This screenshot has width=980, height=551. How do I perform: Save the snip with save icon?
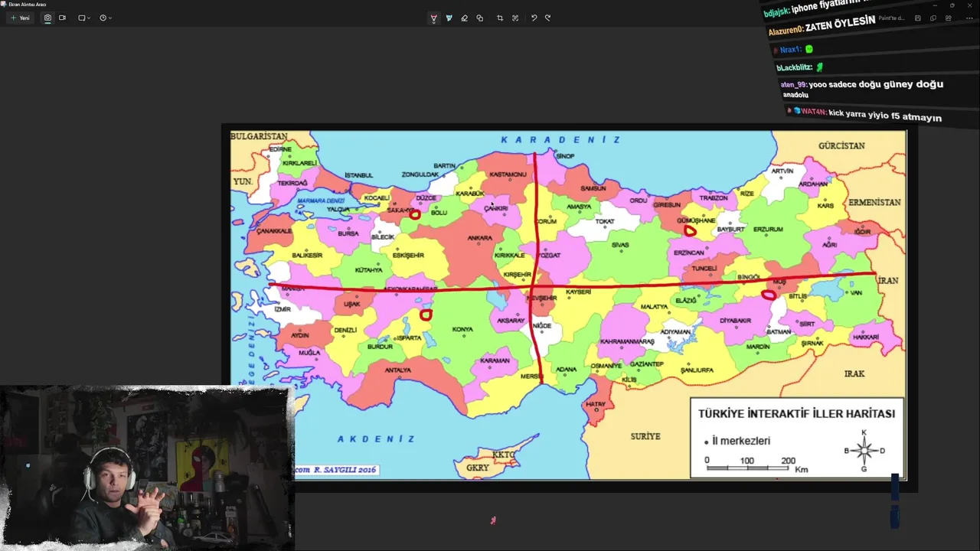[x=918, y=18]
